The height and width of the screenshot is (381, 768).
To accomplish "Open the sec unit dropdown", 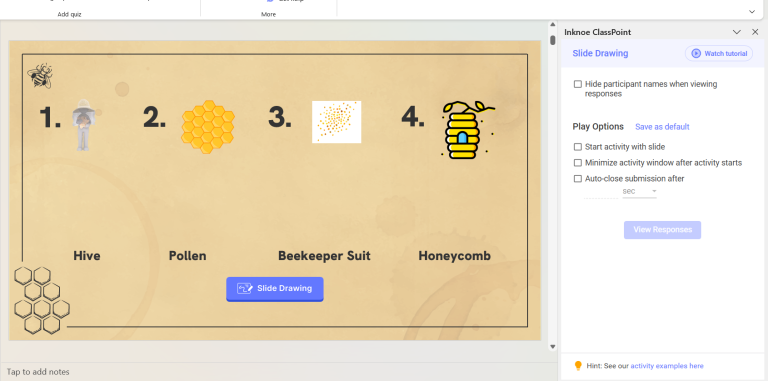I will [x=639, y=191].
